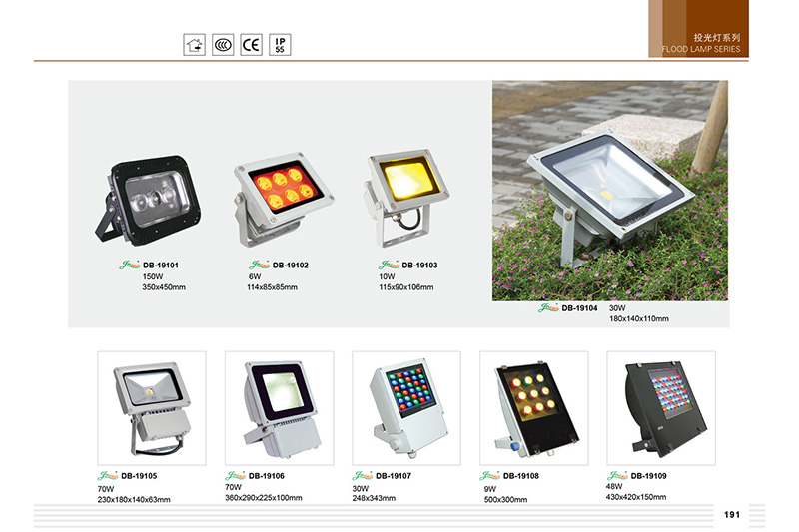Select the DB-19106 floodlight thumbnail
The width and height of the screenshot is (799, 532).
tap(280, 408)
